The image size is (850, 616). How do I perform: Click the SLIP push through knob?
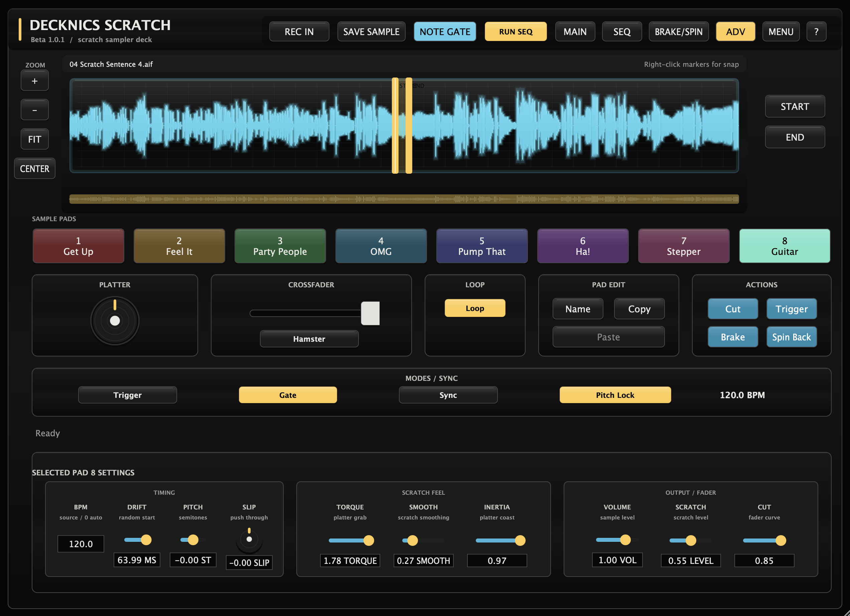[249, 540]
